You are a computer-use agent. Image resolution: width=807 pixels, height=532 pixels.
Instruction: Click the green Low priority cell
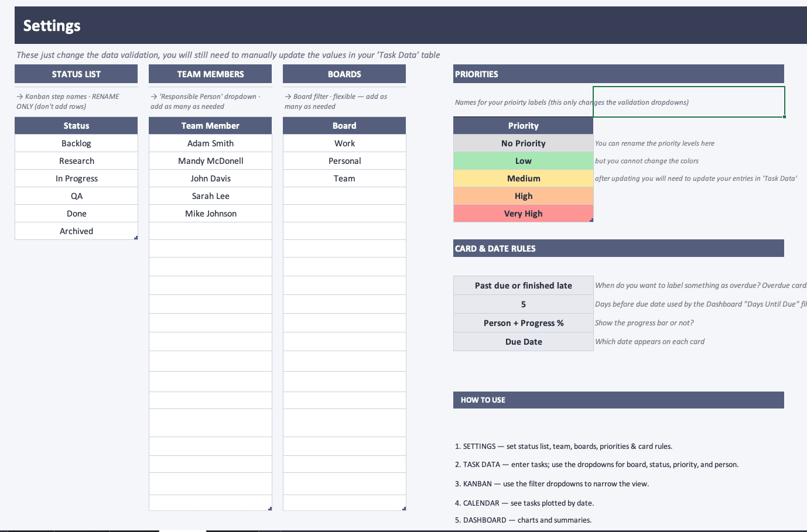[x=524, y=161]
